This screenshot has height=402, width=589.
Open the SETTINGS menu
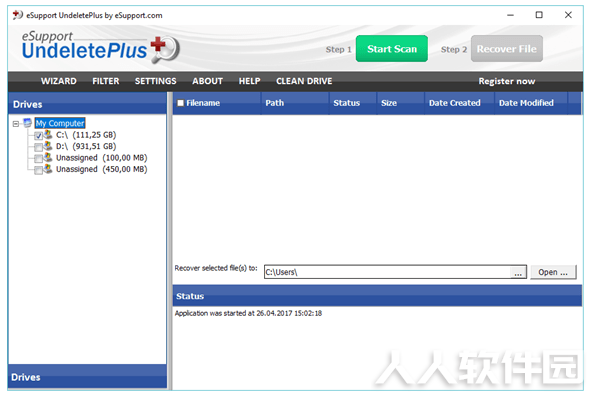pyautogui.click(x=156, y=81)
